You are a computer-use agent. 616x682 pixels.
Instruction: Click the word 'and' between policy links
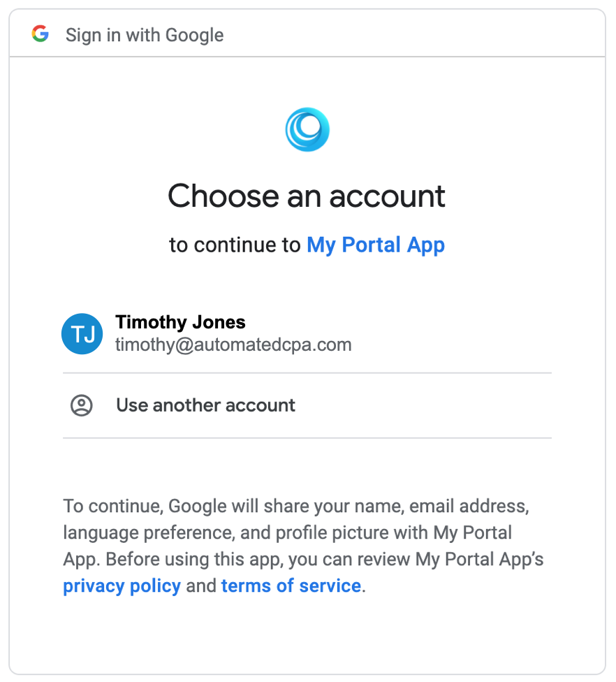click(201, 586)
